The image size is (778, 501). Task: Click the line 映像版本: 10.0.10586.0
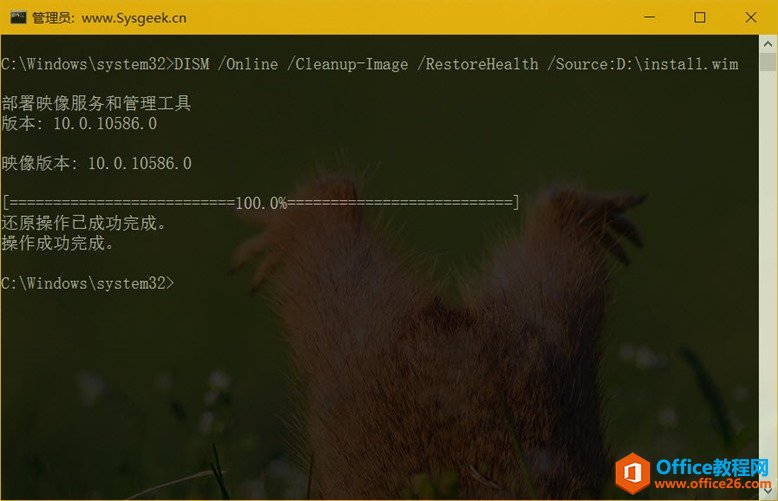[x=96, y=163]
